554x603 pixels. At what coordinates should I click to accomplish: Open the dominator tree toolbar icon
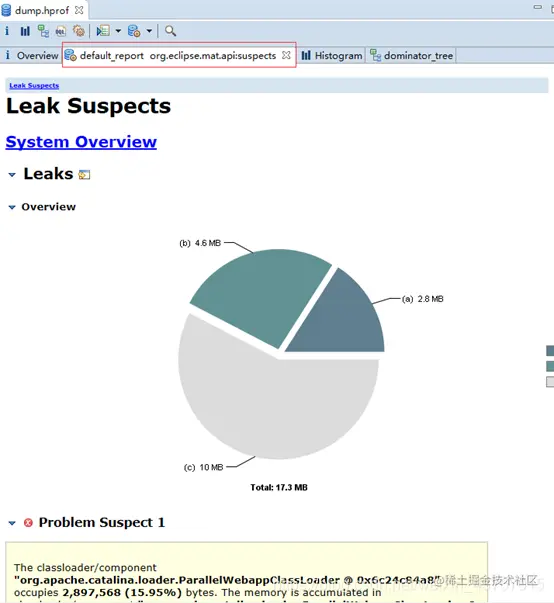[43, 31]
